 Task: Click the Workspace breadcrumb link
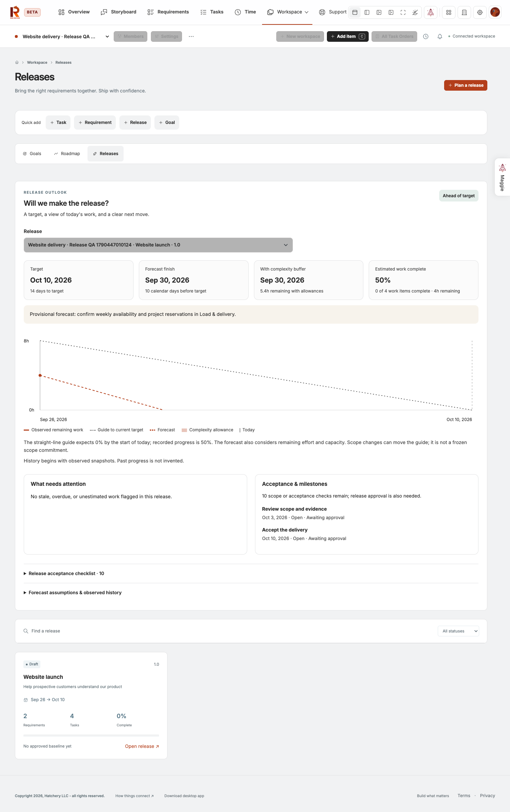(37, 62)
